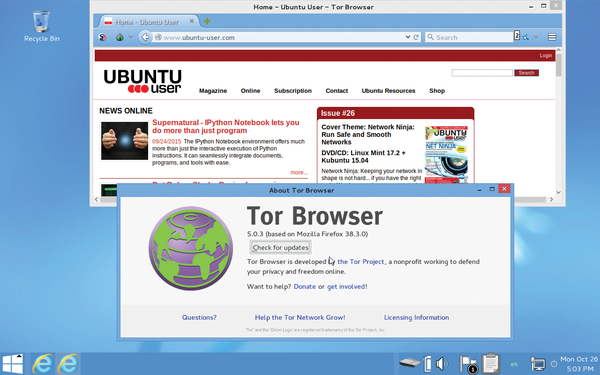Click the power button tray icon

click(x=553, y=364)
